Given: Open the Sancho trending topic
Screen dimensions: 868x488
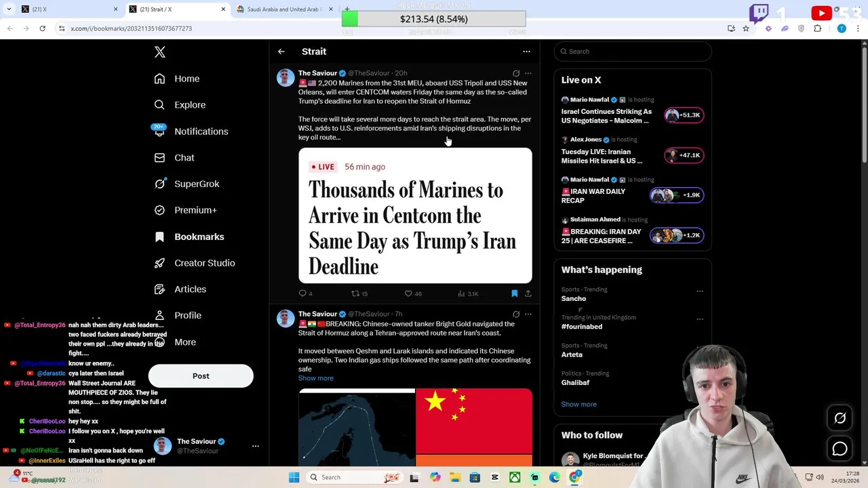Looking at the screenshot, I should pos(574,299).
